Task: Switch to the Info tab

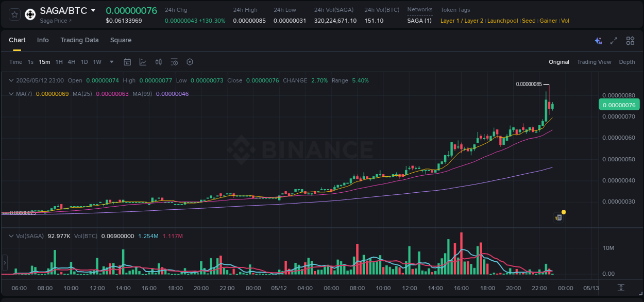Action: (x=43, y=40)
